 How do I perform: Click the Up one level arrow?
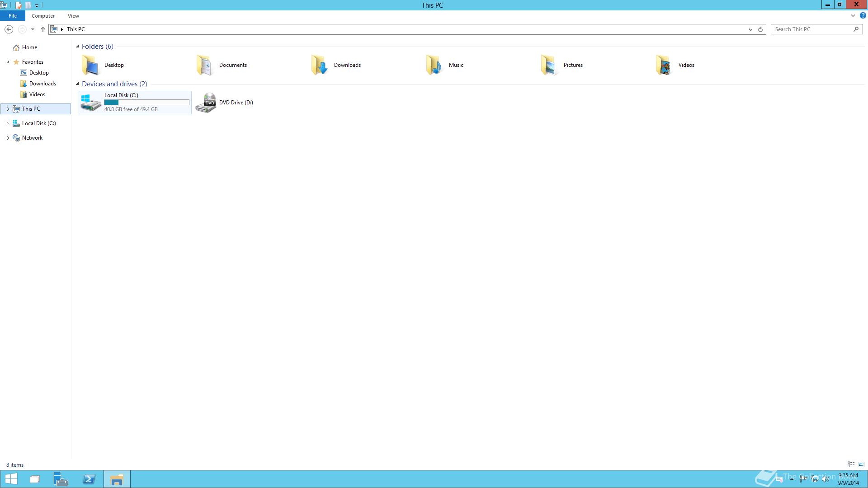pyautogui.click(x=43, y=29)
